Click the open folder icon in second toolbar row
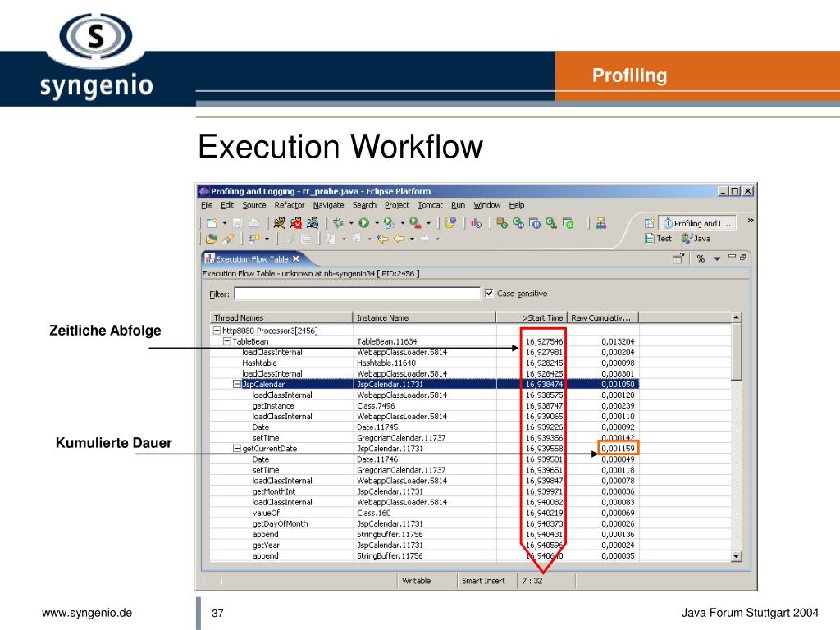 (212, 239)
